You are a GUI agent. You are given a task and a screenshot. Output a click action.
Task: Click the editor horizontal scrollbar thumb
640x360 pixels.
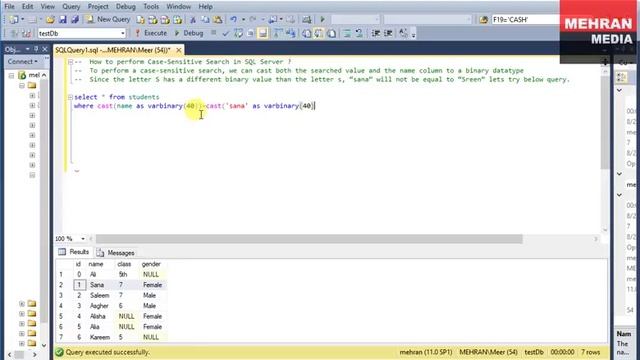pos(309,239)
